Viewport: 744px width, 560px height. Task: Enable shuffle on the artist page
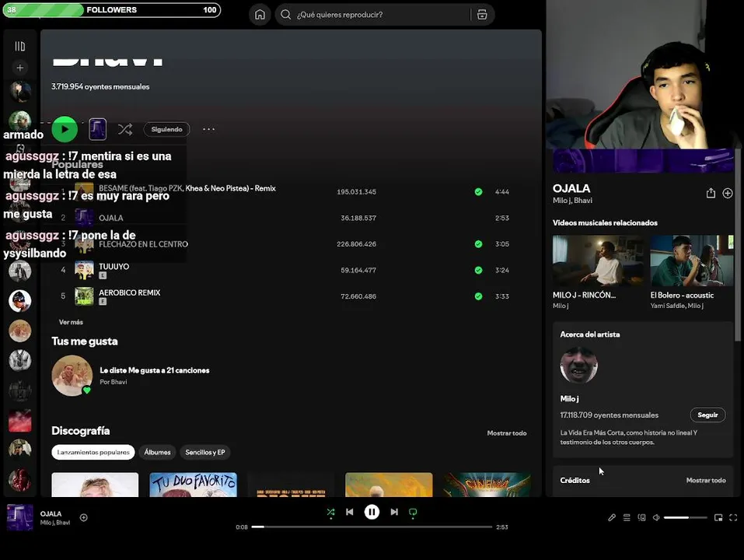[125, 129]
